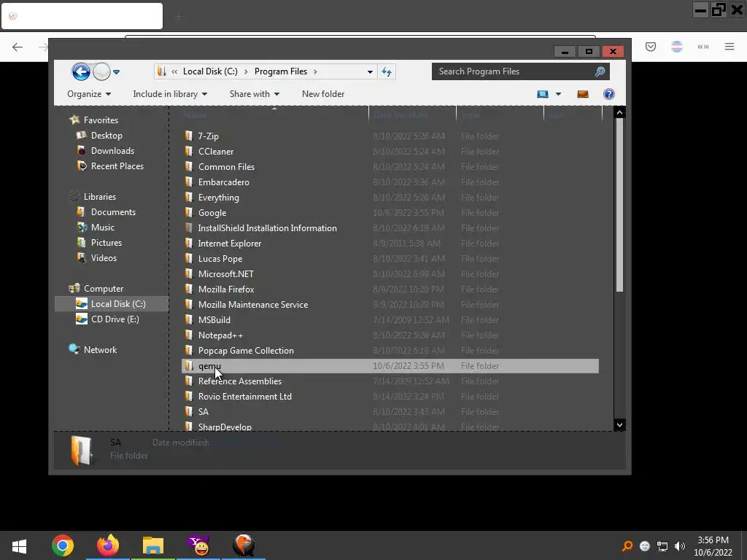Launch Chrome from the taskbar

tap(63, 545)
